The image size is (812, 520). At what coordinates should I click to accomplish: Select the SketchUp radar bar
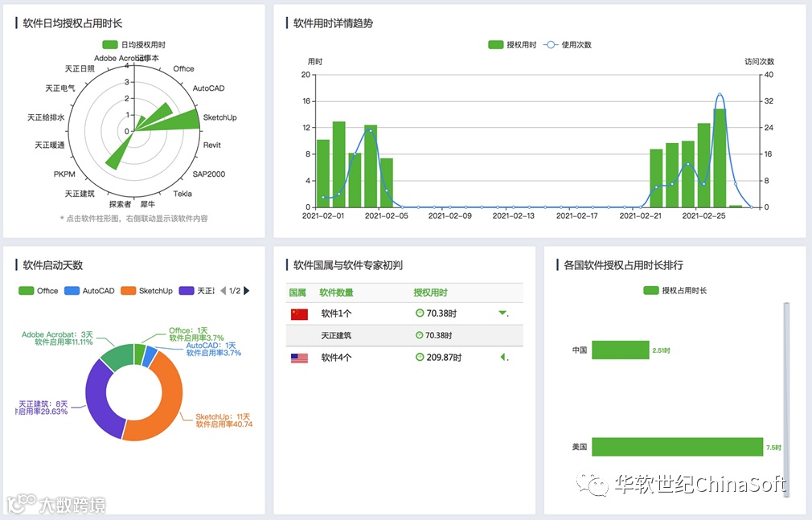pyautogui.click(x=178, y=121)
